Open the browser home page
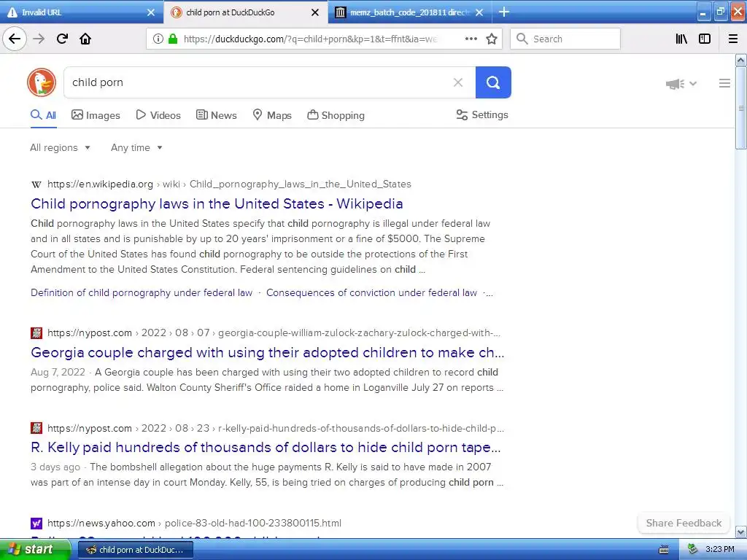 coord(85,39)
